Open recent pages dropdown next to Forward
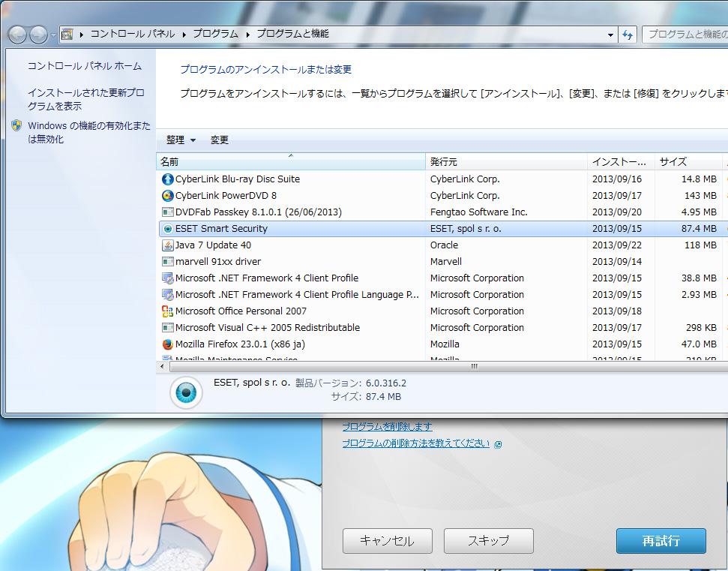728x571 pixels. (x=53, y=35)
